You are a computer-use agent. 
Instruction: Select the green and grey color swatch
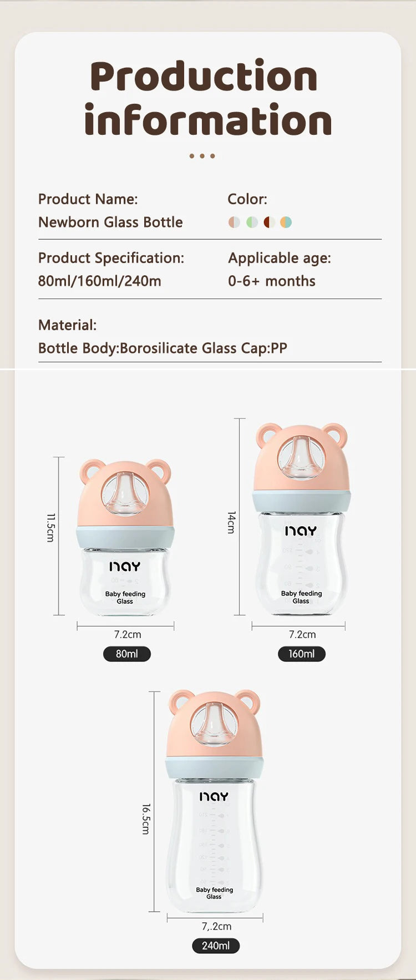252,223
